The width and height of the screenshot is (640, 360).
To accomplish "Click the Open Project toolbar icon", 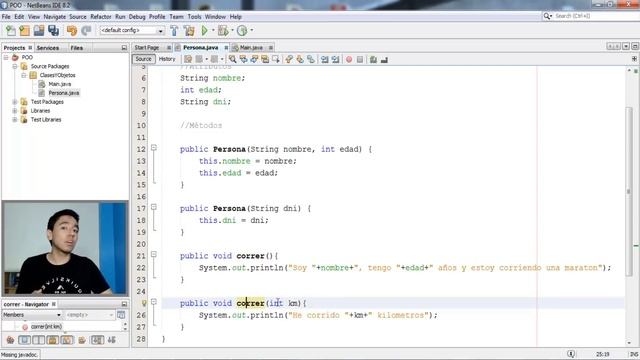I will coord(39,31).
